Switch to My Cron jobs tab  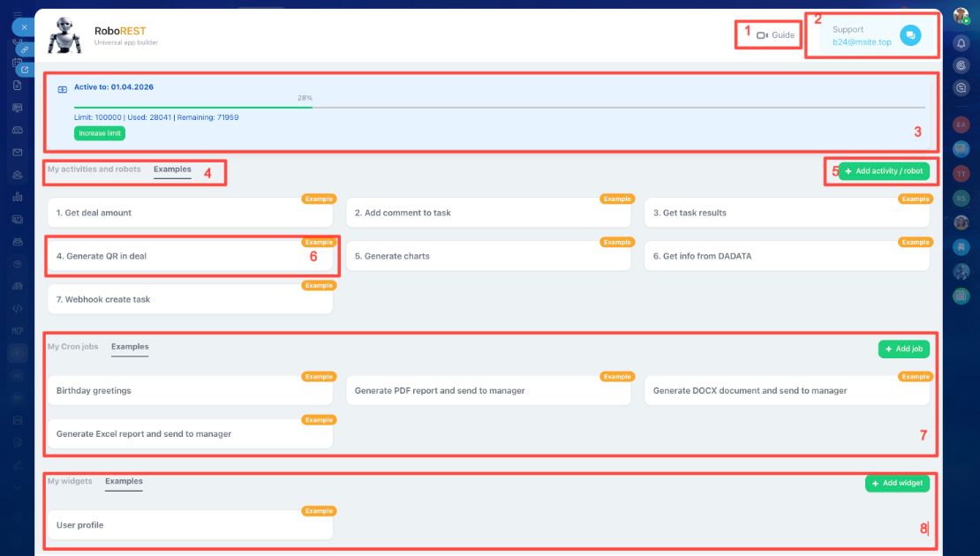(73, 347)
